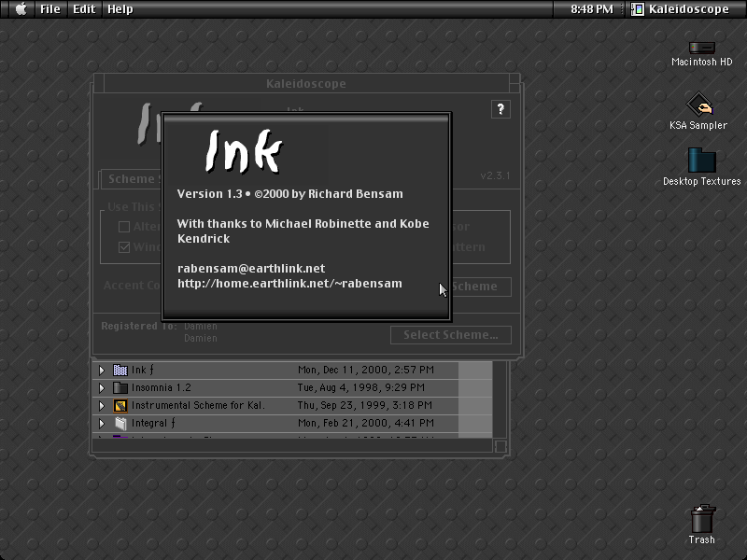Select the Instrumental Scheme file icon
The height and width of the screenshot is (560, 747).
coord(120,405)
